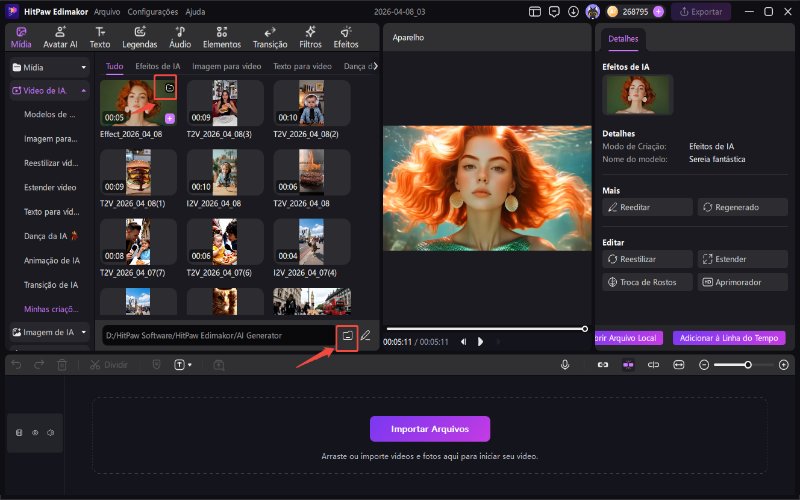This screenshot has width=800, height=500.
Task: Expand the Imagem de IA section
Action: (x=84, y=332)
